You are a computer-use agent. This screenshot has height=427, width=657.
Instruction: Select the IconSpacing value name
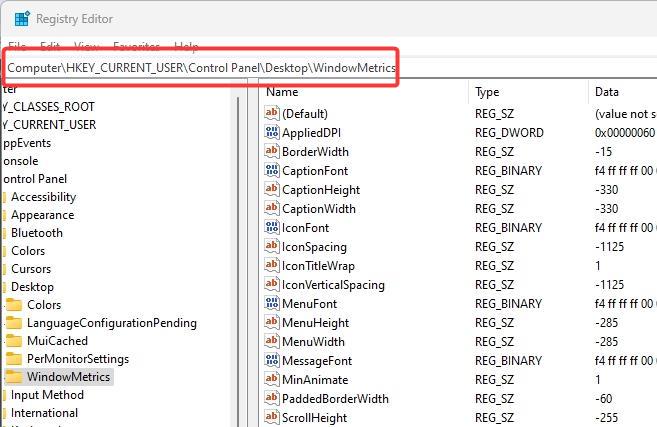314,247
